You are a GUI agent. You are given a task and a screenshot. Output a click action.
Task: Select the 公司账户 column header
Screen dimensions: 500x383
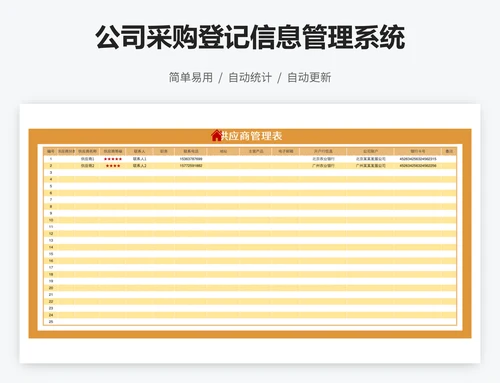click(x=370, y=151)
